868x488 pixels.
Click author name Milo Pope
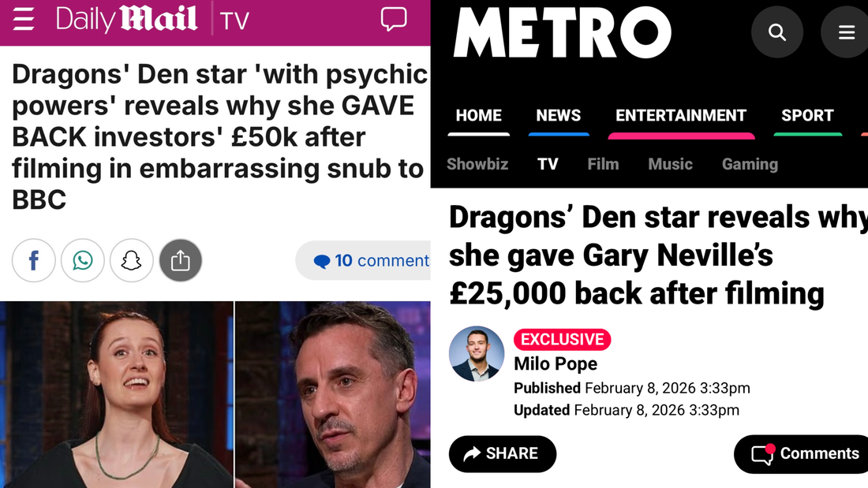click(556, 363)
